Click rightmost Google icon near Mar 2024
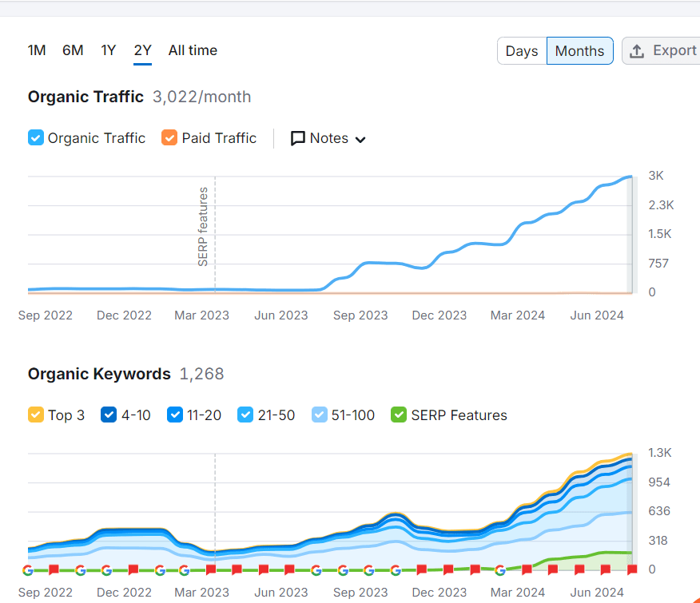Screen dimensions: 700x603 point(500,569)
